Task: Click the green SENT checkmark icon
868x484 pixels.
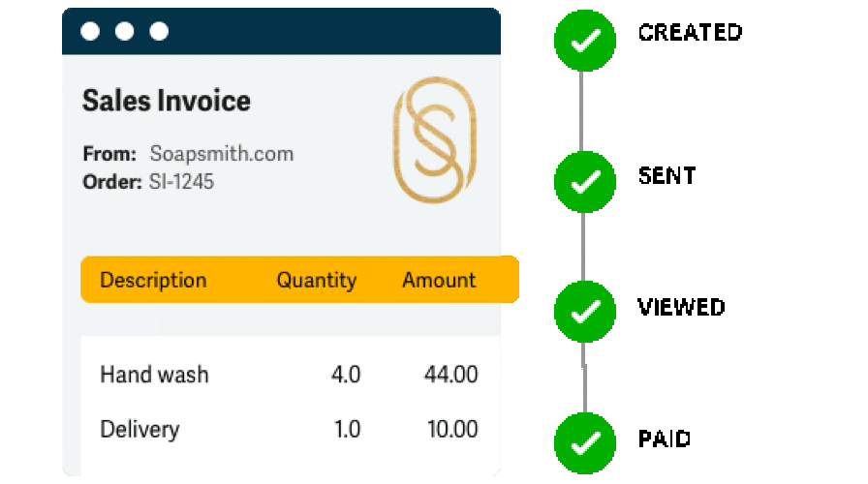Action: pos(585,181)
